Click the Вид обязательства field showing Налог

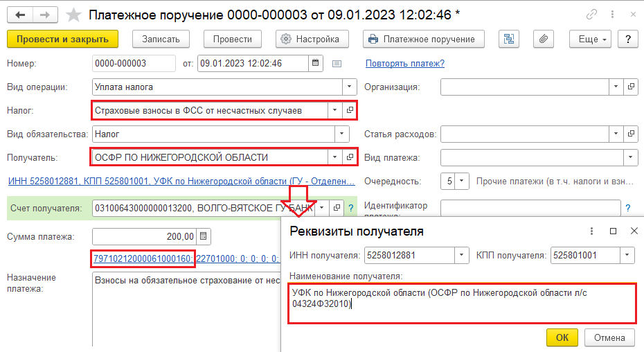[x=213, y=134]
